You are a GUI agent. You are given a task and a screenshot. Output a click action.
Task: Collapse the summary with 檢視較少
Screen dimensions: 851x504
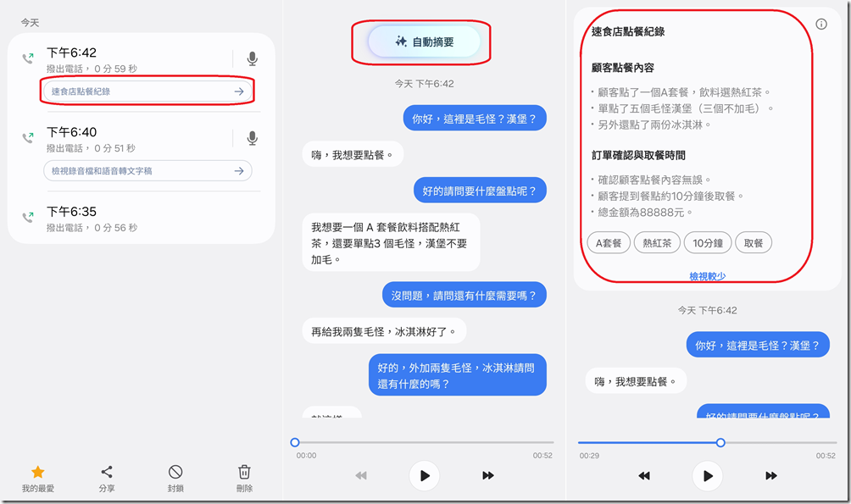tap(707, 276)
